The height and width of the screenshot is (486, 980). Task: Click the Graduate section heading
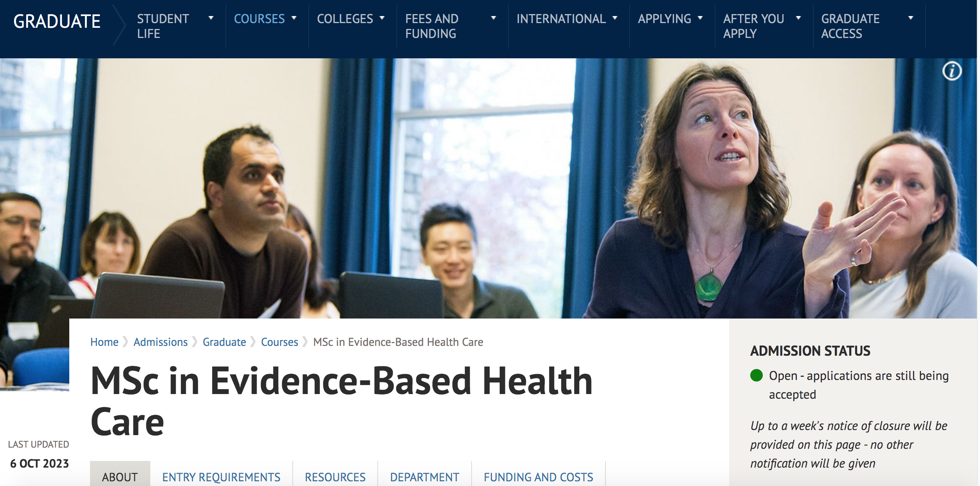pos(57,21)
